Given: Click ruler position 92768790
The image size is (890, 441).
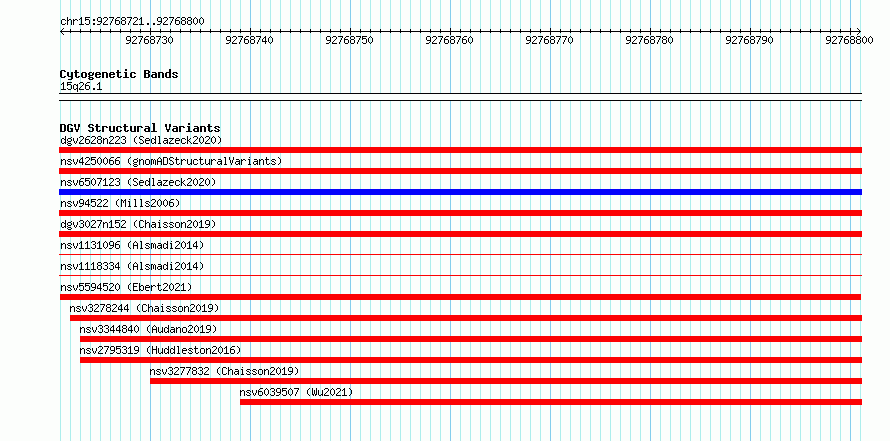Looking at the screenshot, I should click(x=749, y=40).
